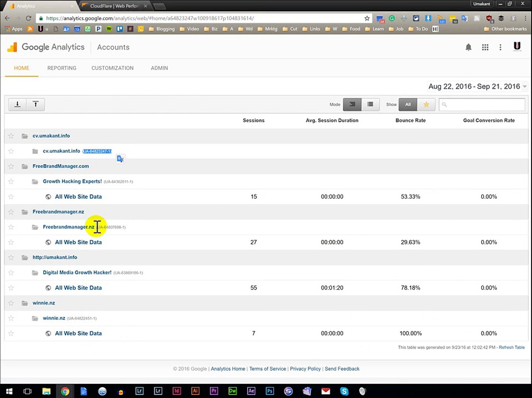Open Chrome's three-dot menu
Screen dimensions: 532x398
point(525,18)
